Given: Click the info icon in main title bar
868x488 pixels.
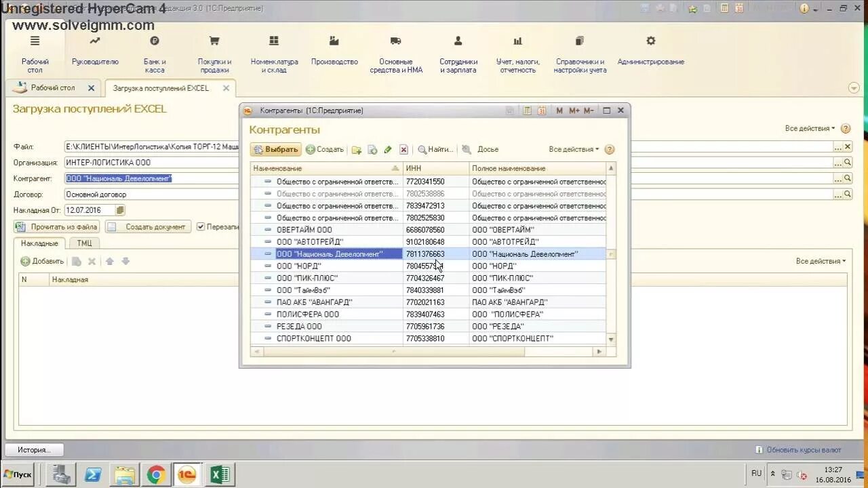Looking at the screenshot, I should point(804,9).
